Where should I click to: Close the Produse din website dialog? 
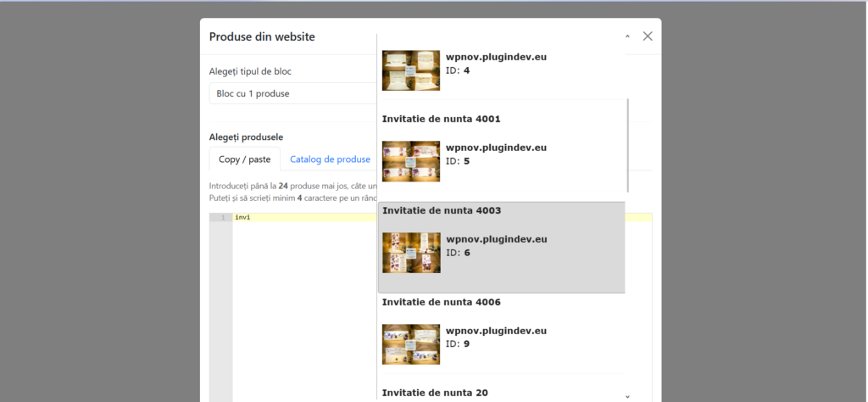pyautogui.click(x=648, y=36)
